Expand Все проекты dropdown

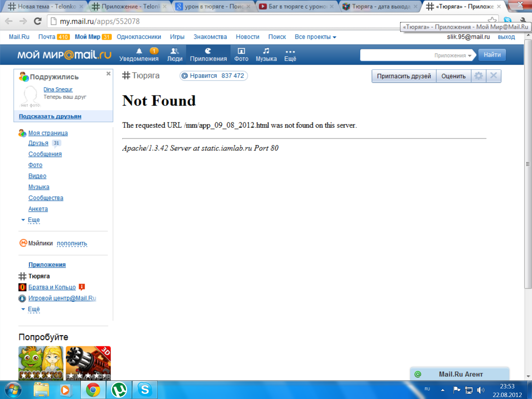pos(315,37)
